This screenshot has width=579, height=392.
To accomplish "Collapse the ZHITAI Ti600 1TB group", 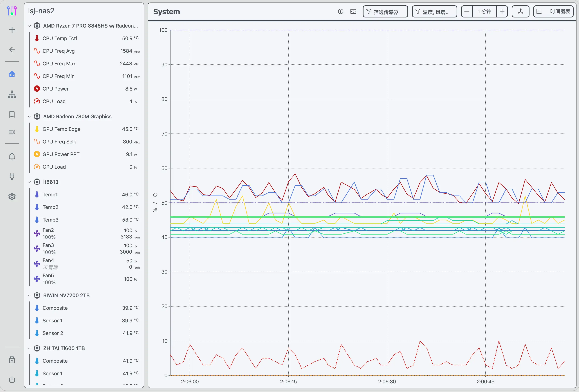I will click(29, 348).
